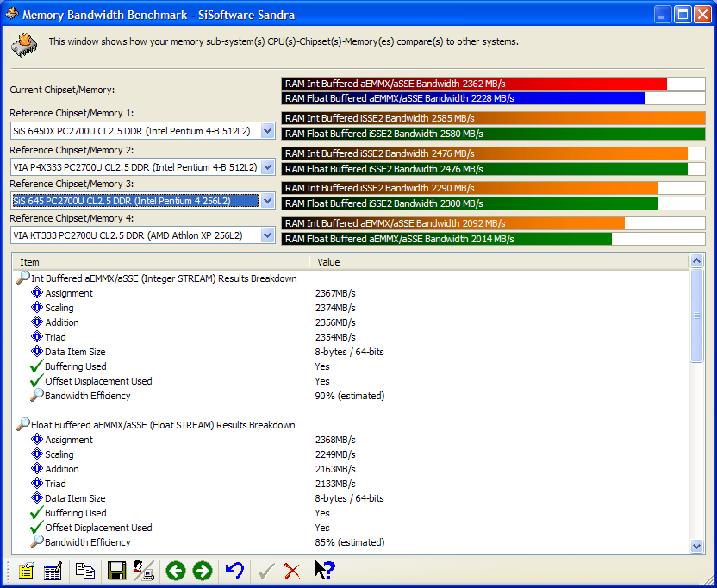This screenshot has height=588, width=717.
Task: Open Reference Chipset/Memory 3 dropdown arrow
Action: [267, 201]
